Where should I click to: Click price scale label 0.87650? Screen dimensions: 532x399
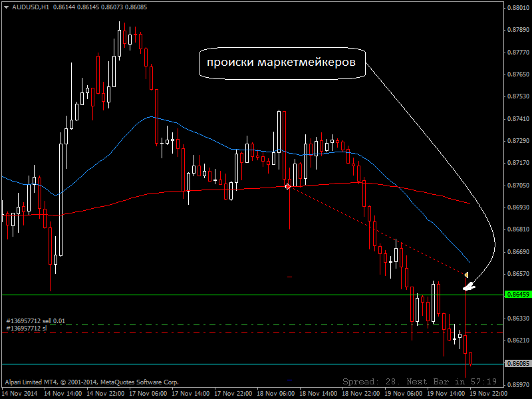(518, 74)
